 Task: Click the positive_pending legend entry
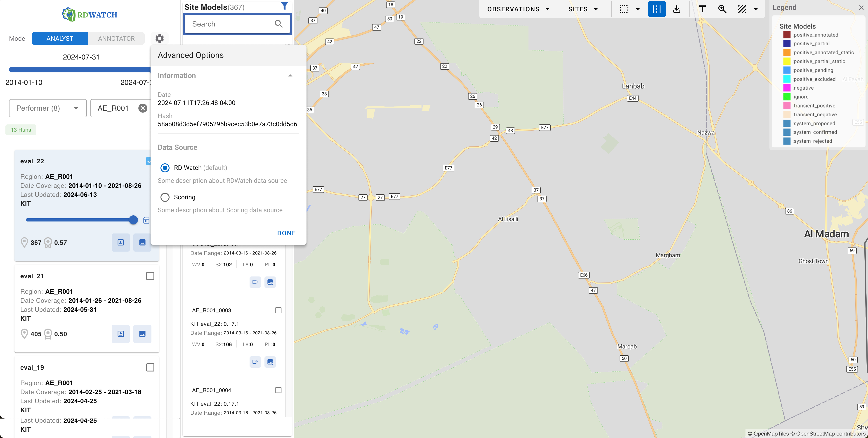812,70
